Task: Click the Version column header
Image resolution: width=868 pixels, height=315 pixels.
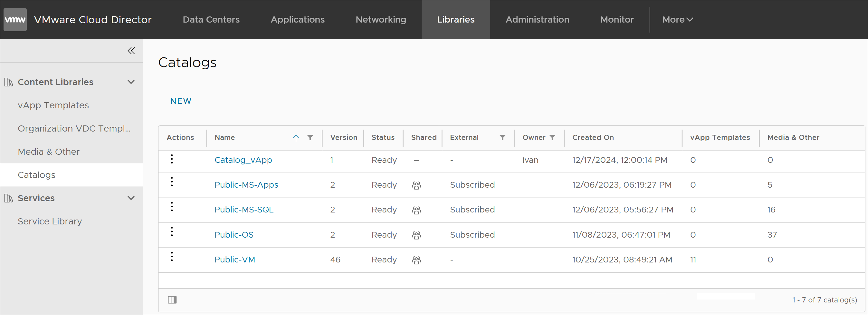Action: tap(344, 138)
